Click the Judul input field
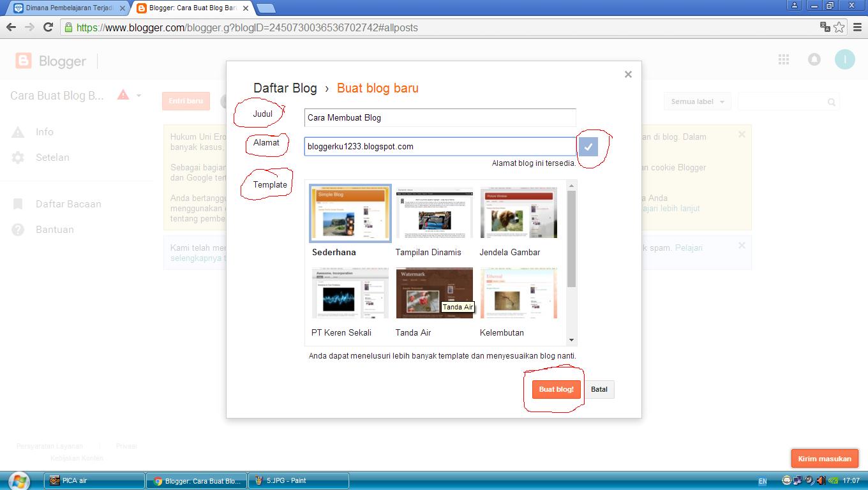 point(440,117)
